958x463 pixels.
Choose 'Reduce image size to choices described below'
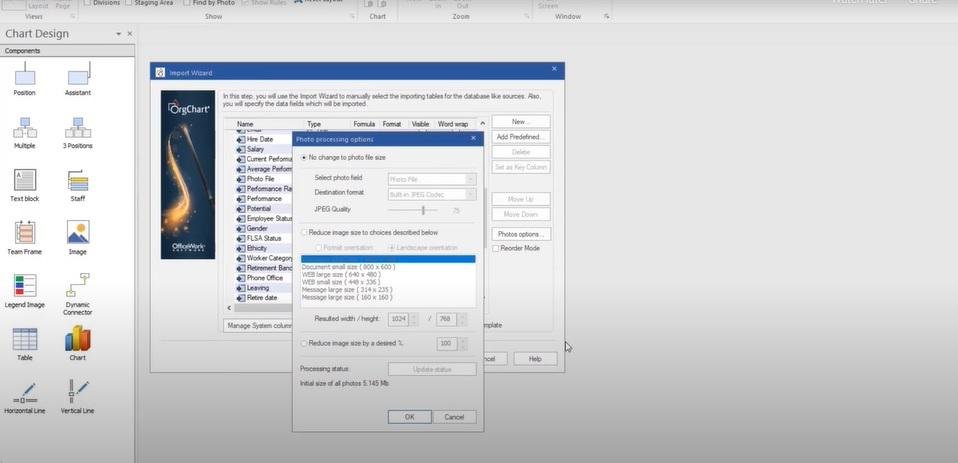pos(305,232)
